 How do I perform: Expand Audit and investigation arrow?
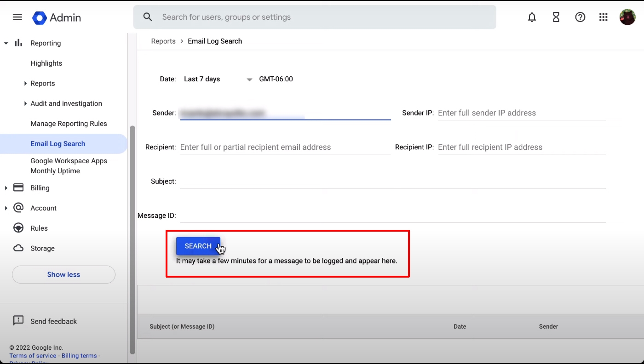25,103
